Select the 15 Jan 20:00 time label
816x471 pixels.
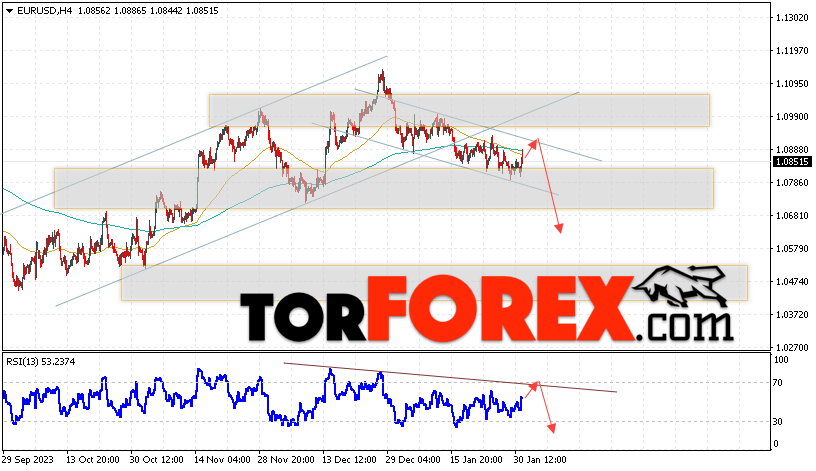coord(477,460)
